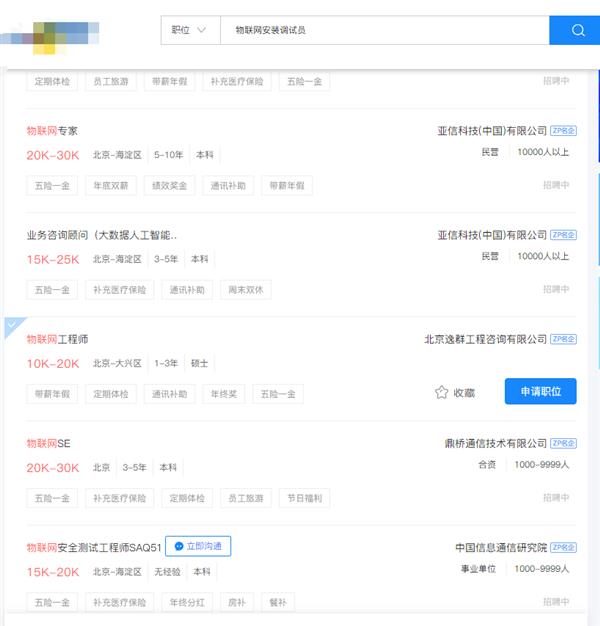Click the 收藏 star icon

442,392
